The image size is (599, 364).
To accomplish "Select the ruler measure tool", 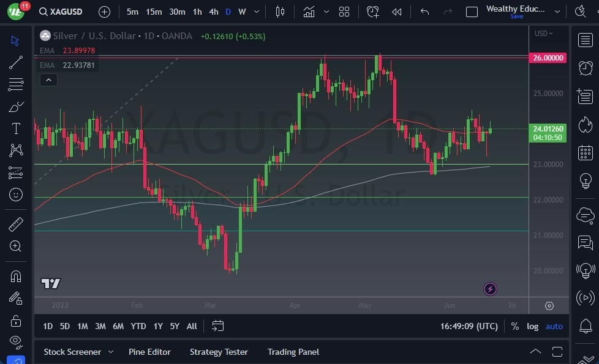I will click(x=16, y=225).
